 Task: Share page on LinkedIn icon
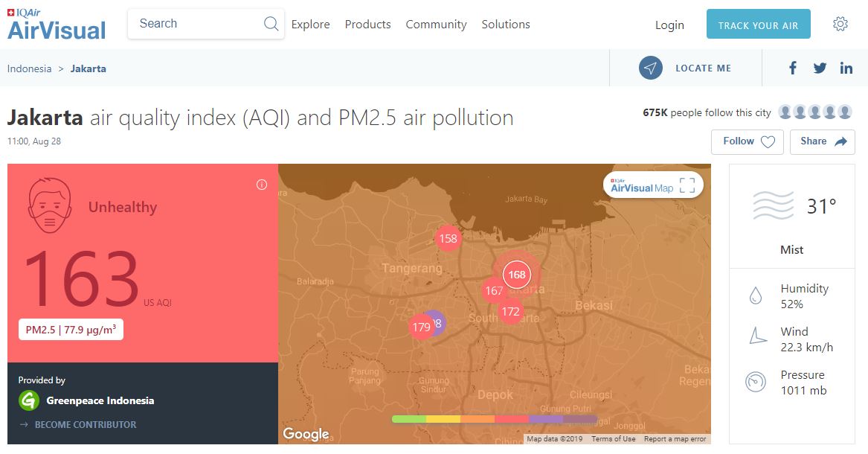846,68
